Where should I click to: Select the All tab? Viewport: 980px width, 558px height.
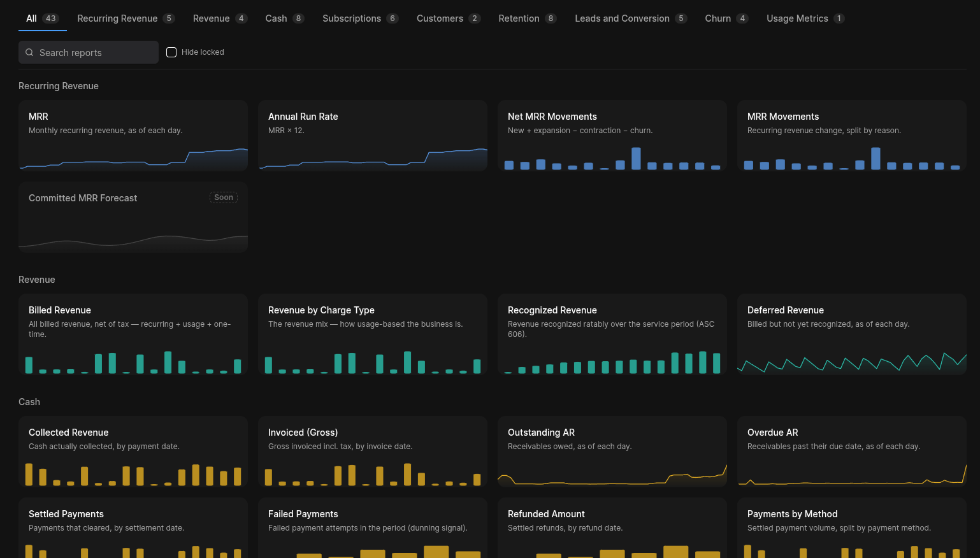[43, 18]
